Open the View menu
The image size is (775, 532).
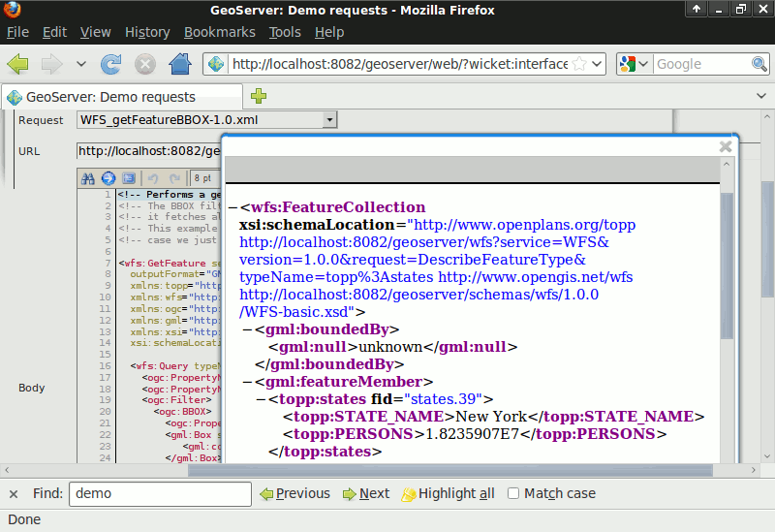(x=95, y=32)
